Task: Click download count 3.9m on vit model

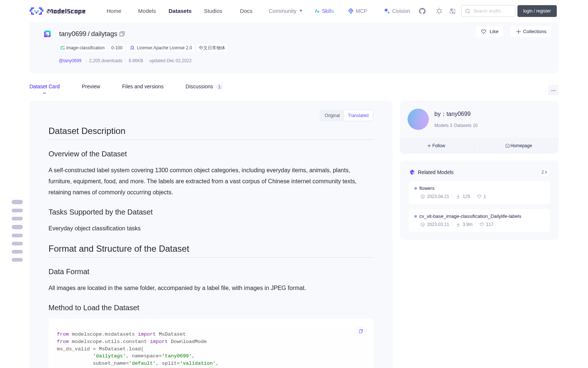Action: [x=465, y=224]
